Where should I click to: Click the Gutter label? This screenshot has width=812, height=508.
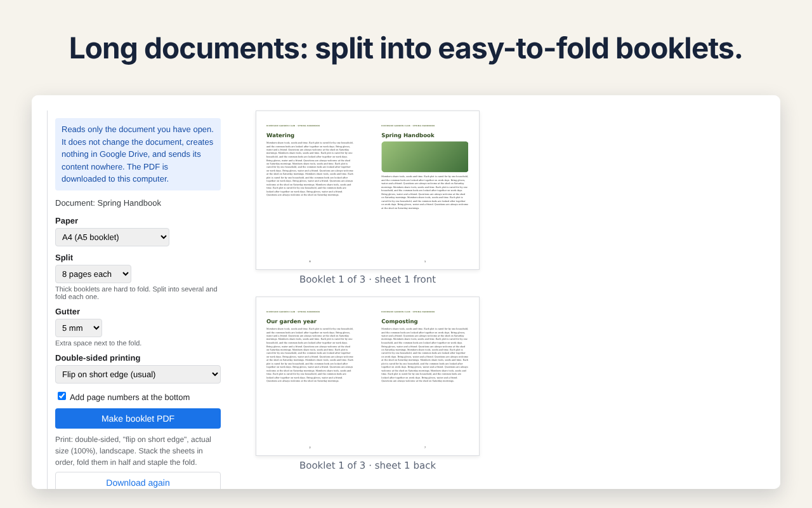click(67, 312)
